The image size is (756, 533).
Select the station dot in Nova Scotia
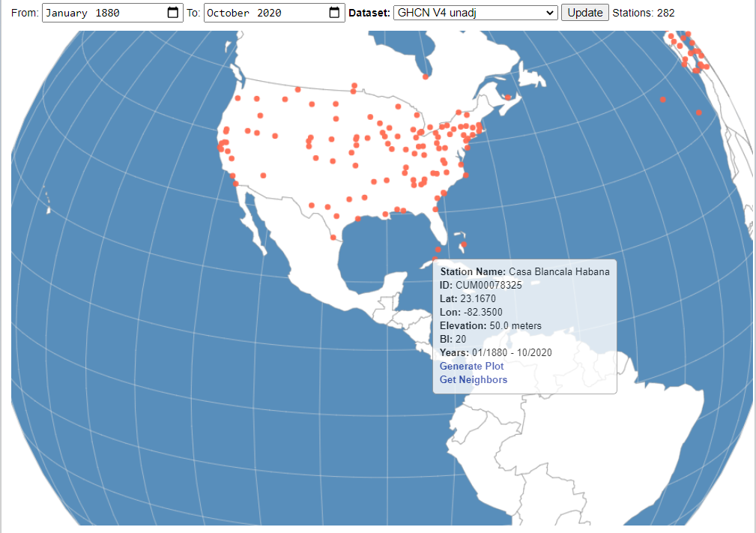[x=508, y=97]
